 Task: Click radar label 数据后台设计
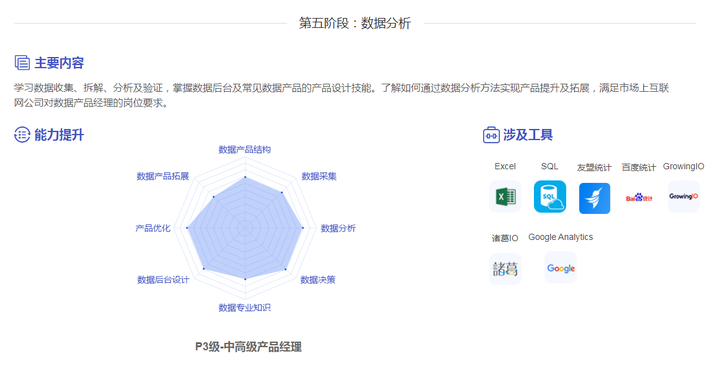[x=163, y=280]
